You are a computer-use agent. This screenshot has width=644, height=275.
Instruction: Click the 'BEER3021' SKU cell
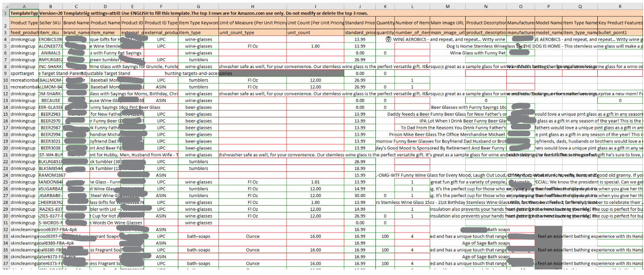[50, 141]
